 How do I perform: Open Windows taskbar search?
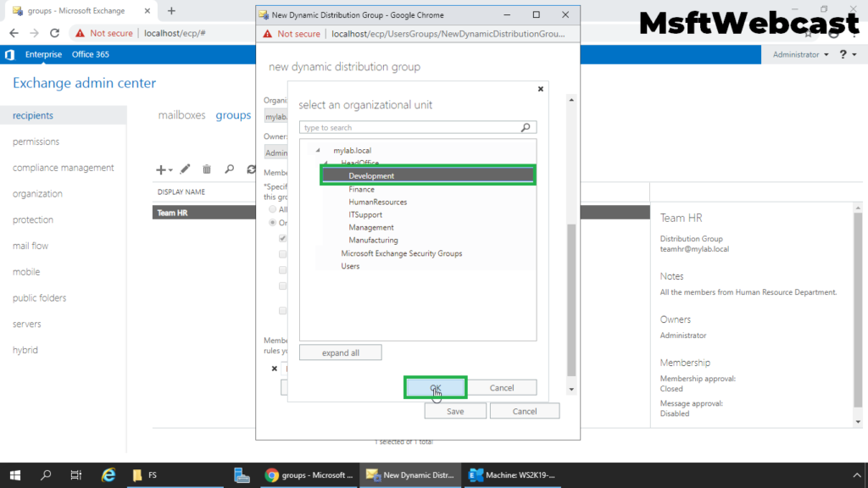[x=46, y=475]
